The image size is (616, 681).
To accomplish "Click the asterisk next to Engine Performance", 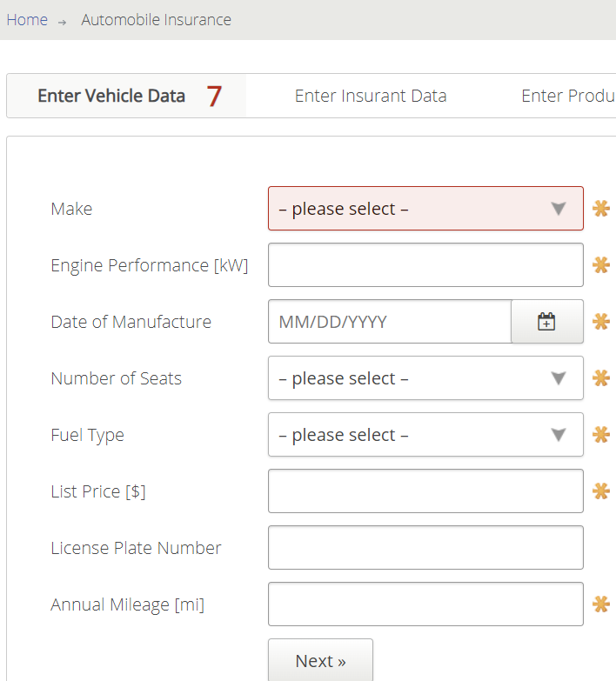I will tap(601, 265).
